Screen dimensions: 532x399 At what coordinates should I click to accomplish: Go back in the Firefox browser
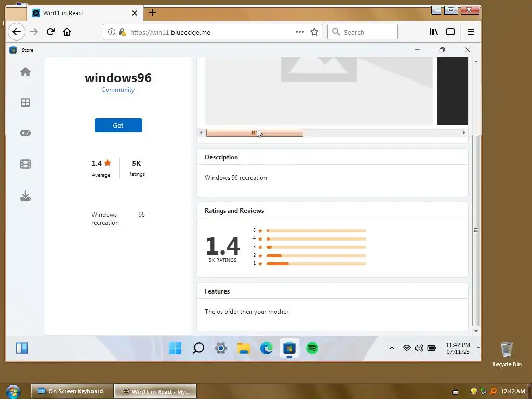coord(16,32)
